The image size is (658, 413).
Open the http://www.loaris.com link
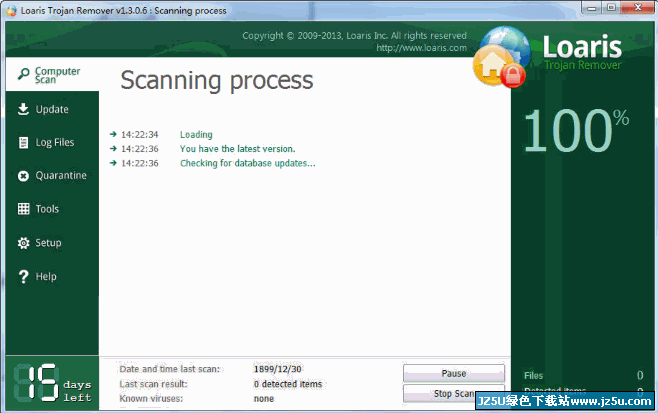[x=421, y=48]
